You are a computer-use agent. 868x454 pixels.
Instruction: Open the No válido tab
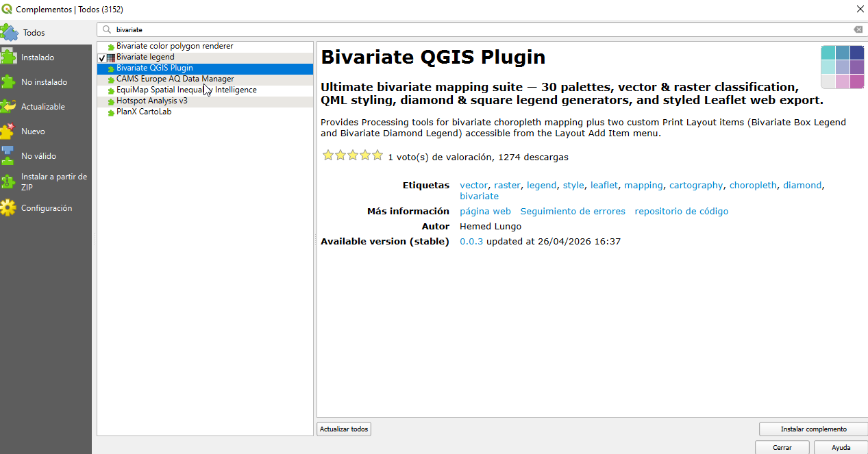[46, 156]
